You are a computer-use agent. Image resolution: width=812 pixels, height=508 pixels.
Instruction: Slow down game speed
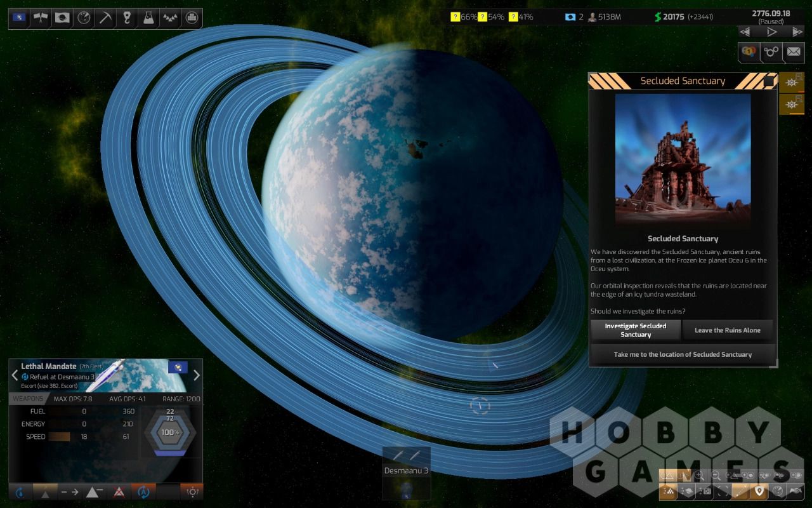(x=745, y=32)
